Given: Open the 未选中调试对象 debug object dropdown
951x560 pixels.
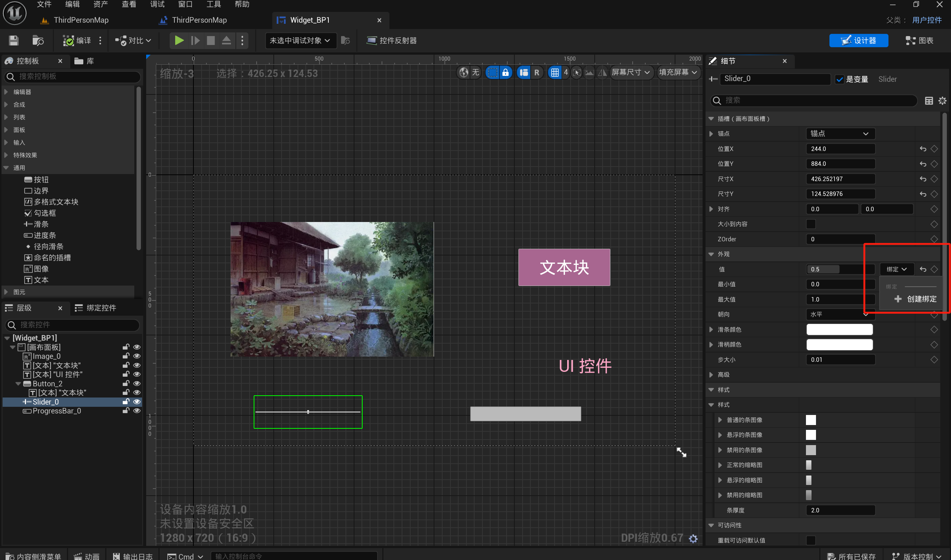Looking at the screenshot, I should tap(300, 41).
